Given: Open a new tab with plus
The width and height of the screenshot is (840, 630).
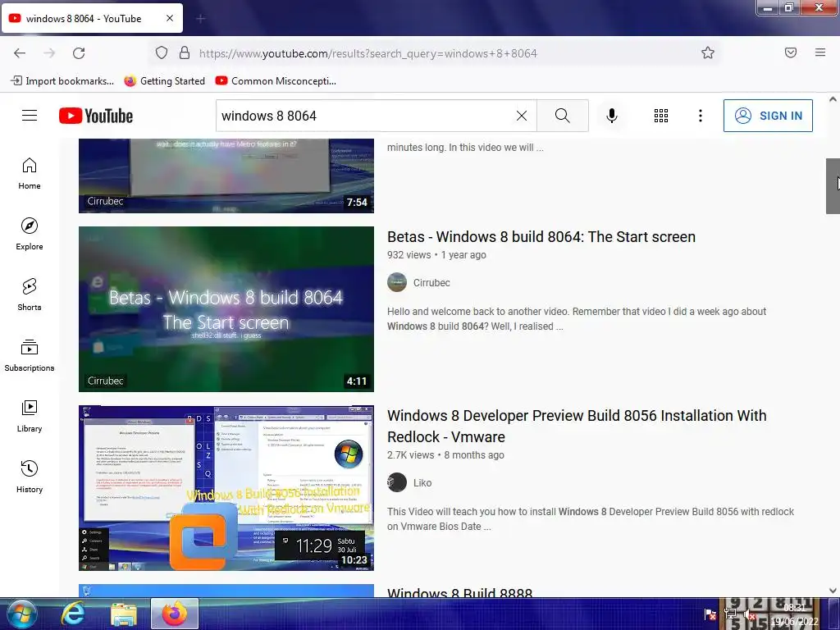Looking at the screenshot, I should click(x=200, y=19).
